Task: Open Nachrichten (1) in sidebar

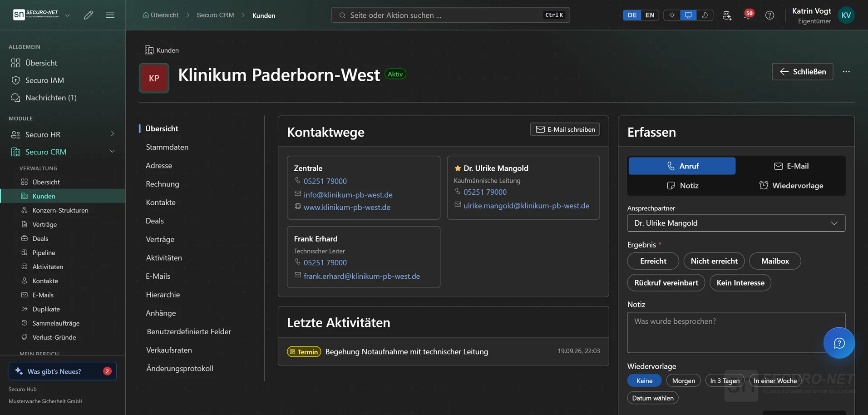Action: tap(51, 98)
